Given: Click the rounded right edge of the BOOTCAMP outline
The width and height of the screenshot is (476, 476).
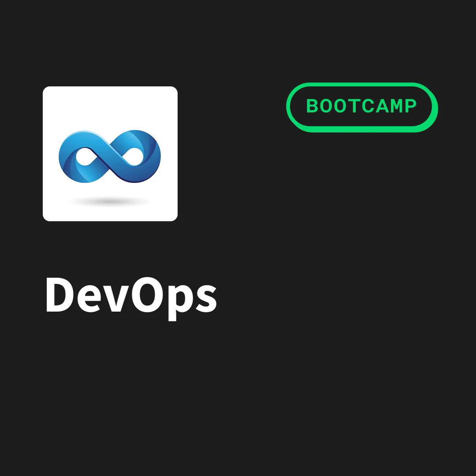Looking at the screenshot, I should click(435, 107).
